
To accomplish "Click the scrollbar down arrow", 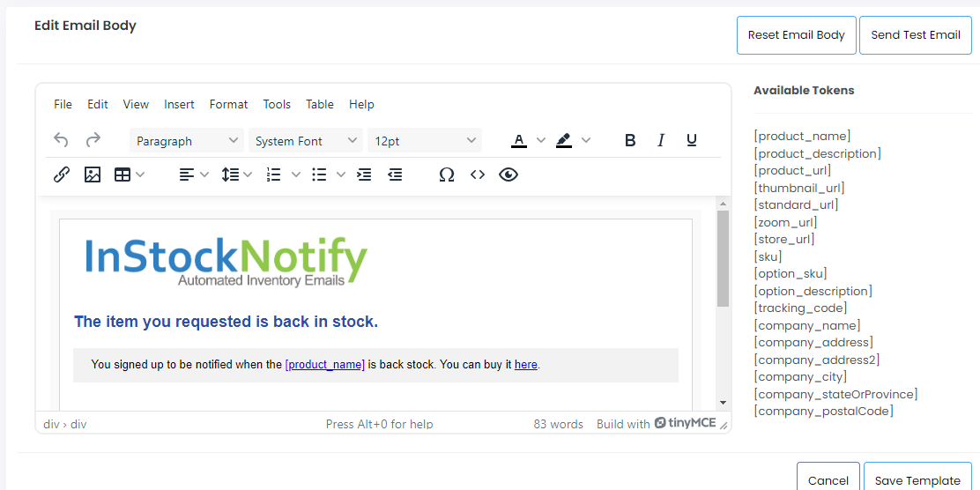I will click(723, 403).
